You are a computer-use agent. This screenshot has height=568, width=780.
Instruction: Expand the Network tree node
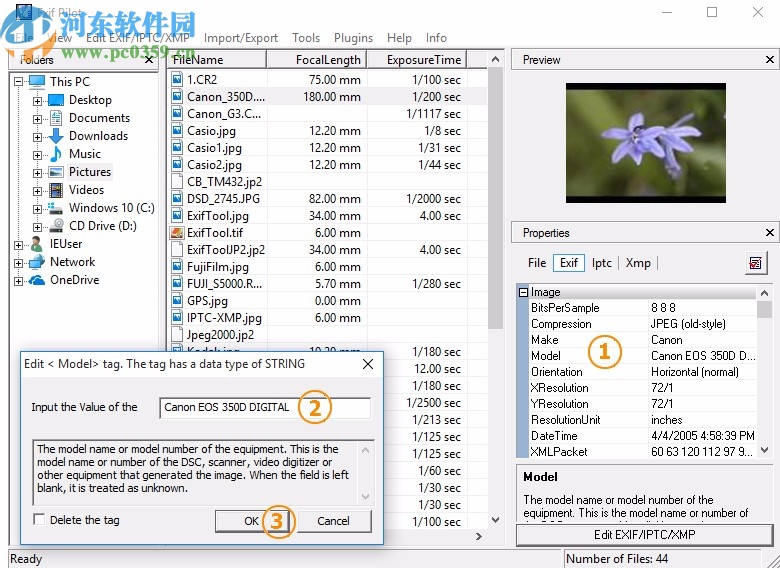pyautogui.click(x=18, y=263)
